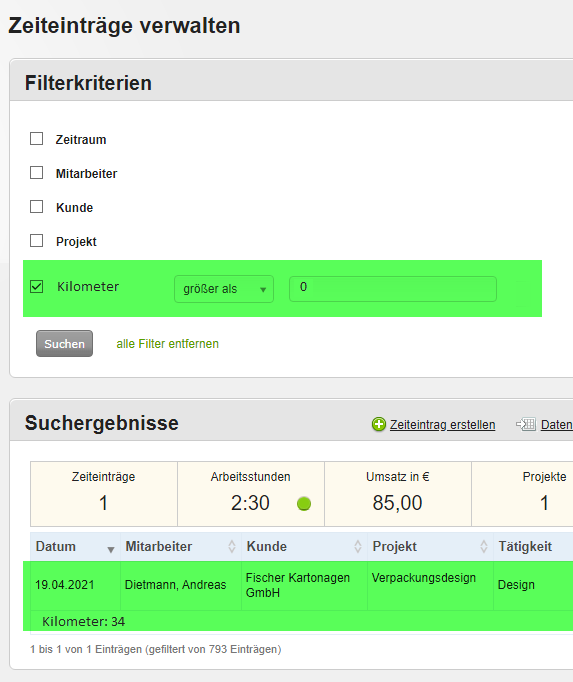Click the green plus icon beside Zeiteintrag erstellen
This screenshot has width=573, height=682.
coord(379,424)
